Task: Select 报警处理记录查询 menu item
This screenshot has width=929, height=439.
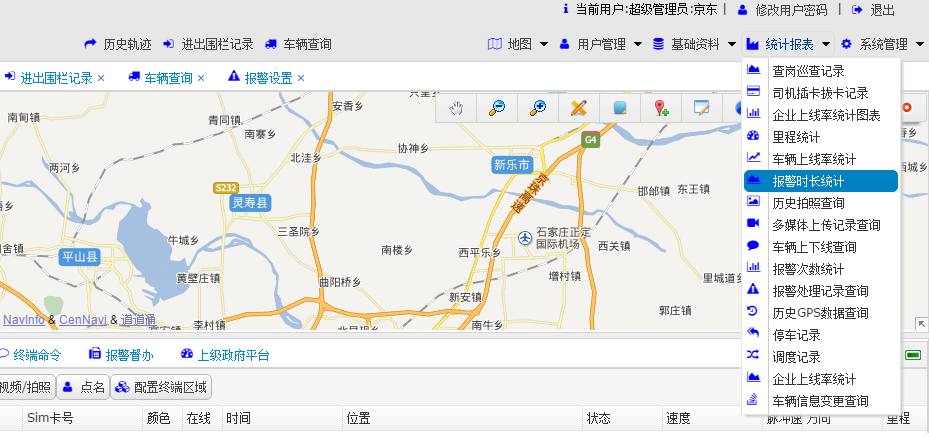Action: tap(821, 291)
